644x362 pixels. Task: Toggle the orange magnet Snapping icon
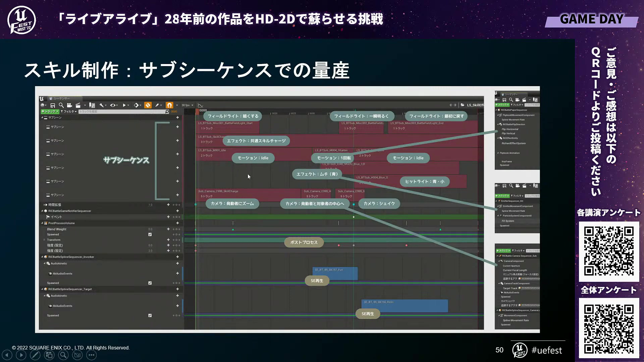click(169, 105)
